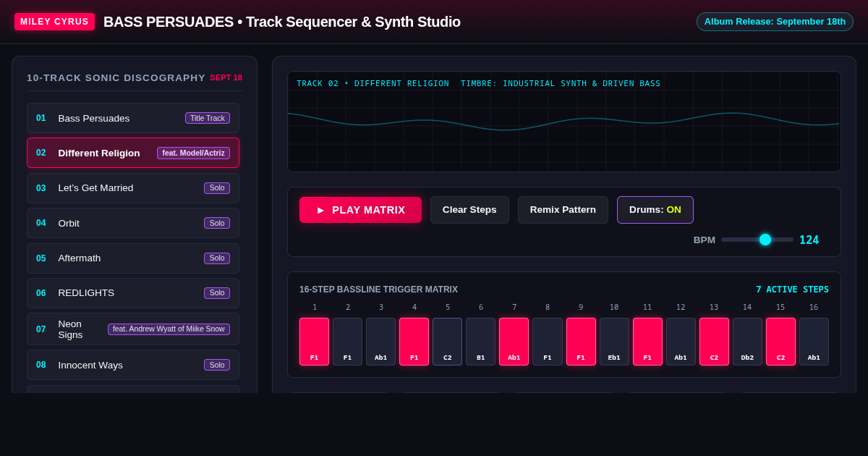Viewport: 868px width, 456px height.
Task: Toggle step 6 pad with note B1
Action: pos(480,342)
